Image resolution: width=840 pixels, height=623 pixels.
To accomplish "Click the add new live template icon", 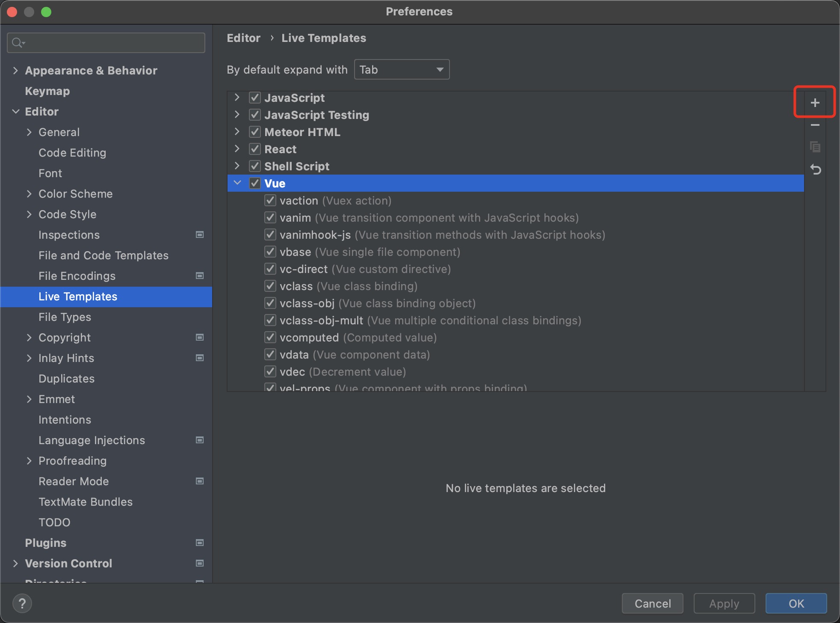I will (815, 103).
